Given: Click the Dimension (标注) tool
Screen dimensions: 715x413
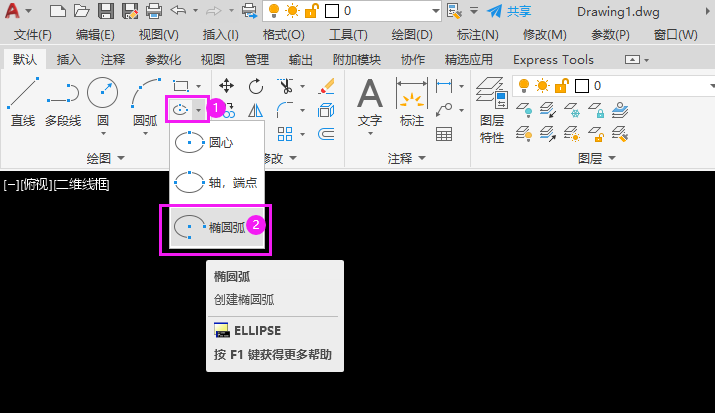Looking at the screenshot, I should click(412, 103).
